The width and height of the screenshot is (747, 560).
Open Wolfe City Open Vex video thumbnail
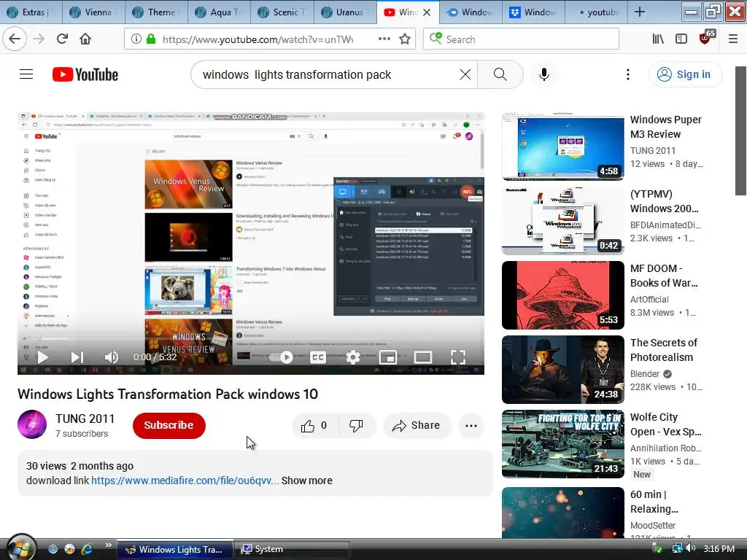pos(563,444)
